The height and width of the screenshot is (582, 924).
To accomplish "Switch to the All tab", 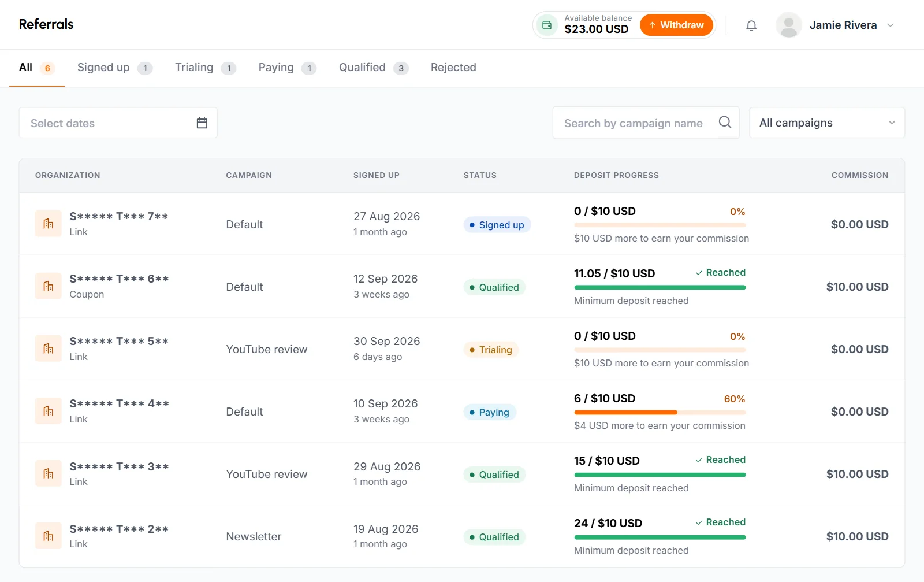I will pyautogui.click(x=37, y=68).
